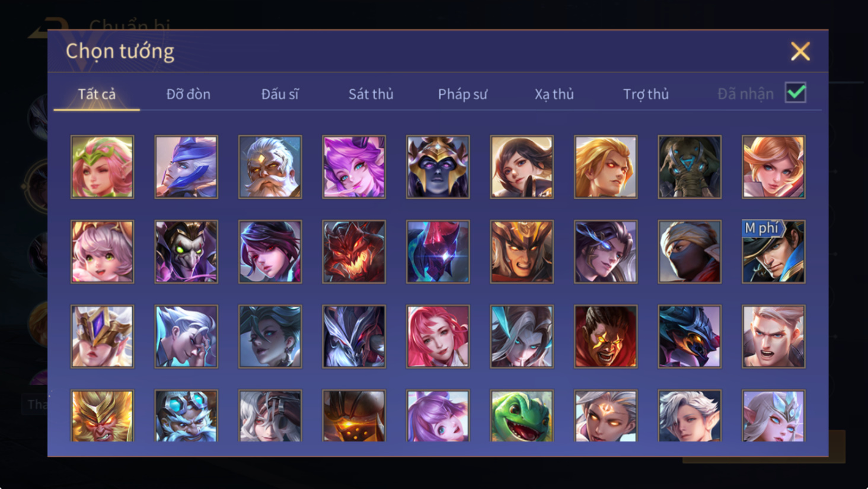Filter by 'Xạ thủ' tab

point(554,94)
